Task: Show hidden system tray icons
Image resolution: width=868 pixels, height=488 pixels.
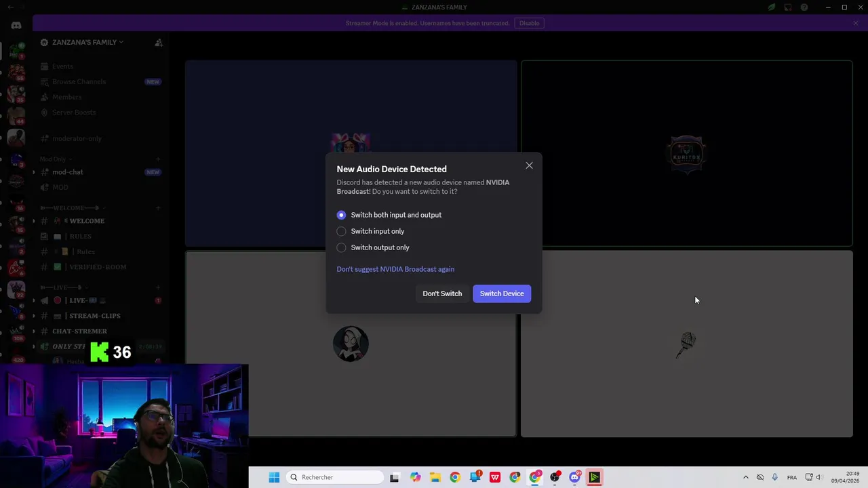Action: point(746,477)
